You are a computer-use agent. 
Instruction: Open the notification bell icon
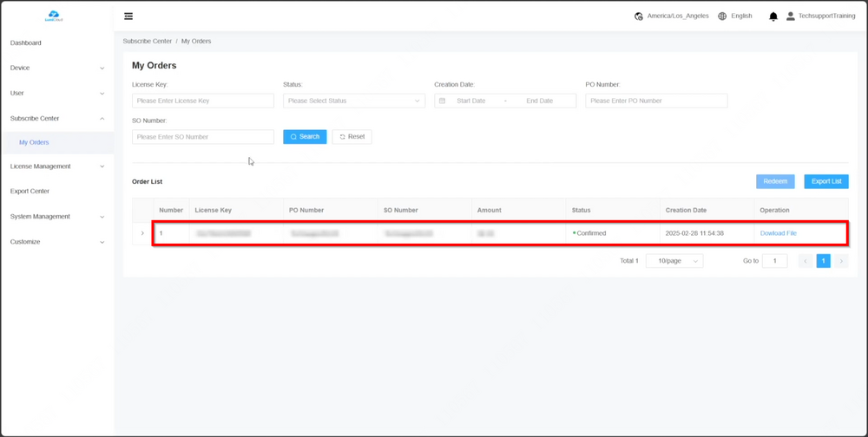coord(773,16)
